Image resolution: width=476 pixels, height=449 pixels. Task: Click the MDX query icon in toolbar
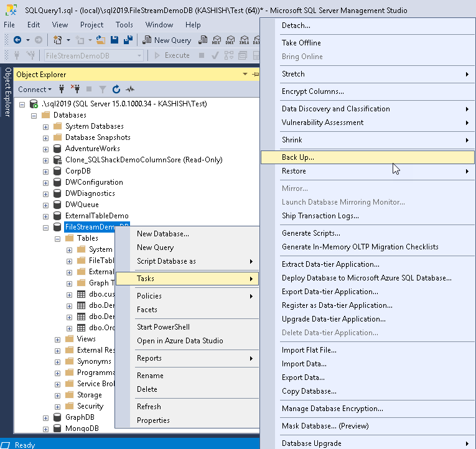217,40
